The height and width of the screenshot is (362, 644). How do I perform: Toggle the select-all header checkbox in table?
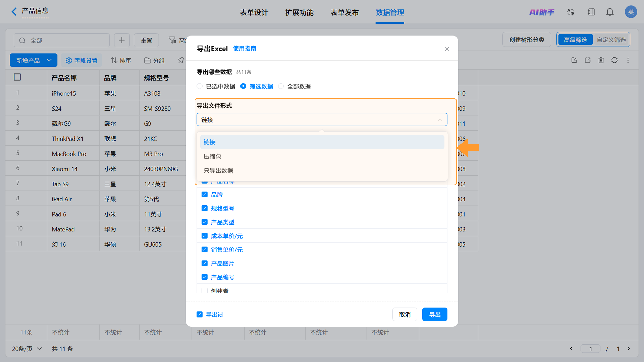pyautogui.click(x=17, y=77)
